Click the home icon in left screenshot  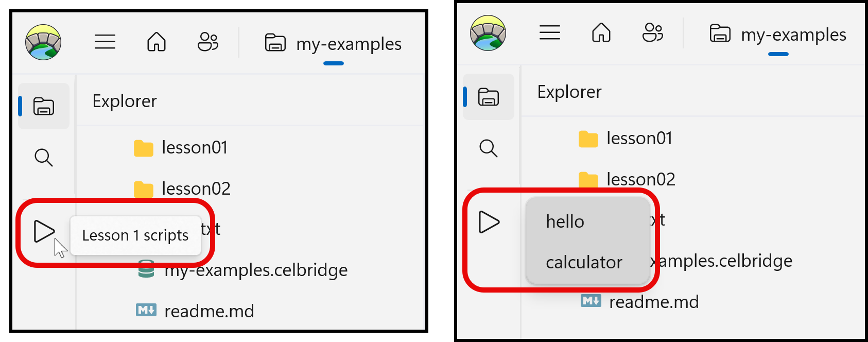point(157,42)
